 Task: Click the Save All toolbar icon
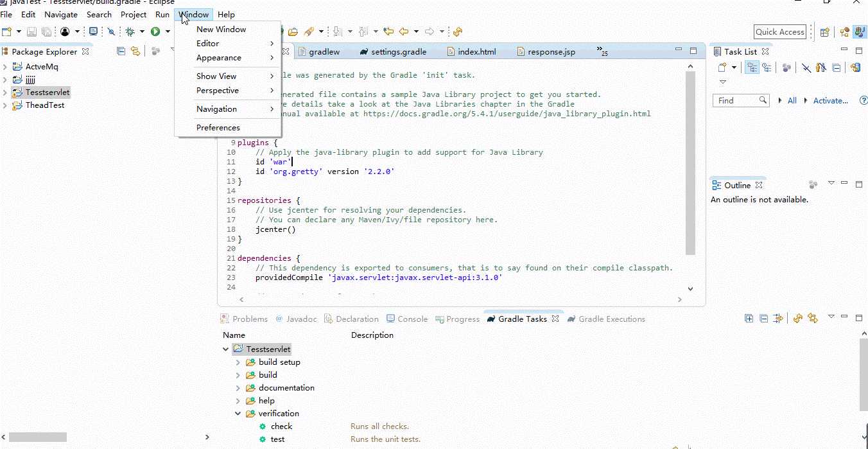pos(46,31)
